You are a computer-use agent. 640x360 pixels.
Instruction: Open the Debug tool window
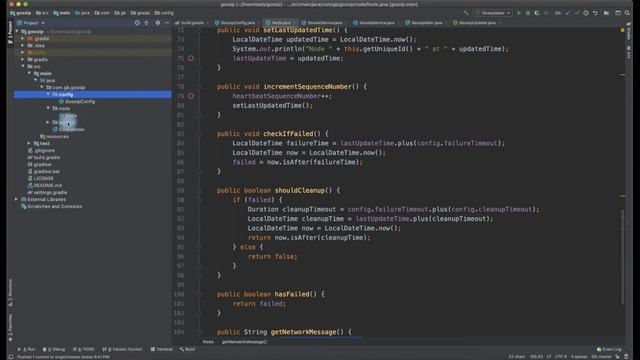[x=54, y=349]
